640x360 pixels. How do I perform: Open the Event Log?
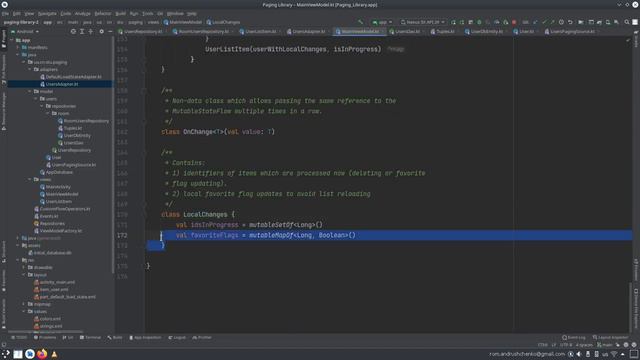574,338
